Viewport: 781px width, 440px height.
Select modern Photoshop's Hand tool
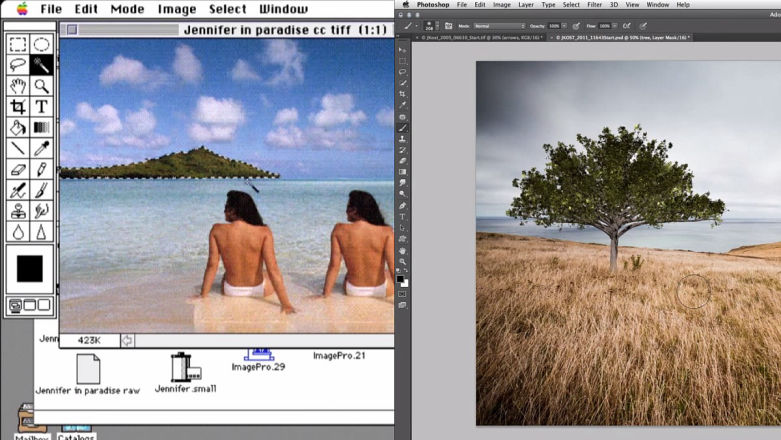click(x=402, y=251)
